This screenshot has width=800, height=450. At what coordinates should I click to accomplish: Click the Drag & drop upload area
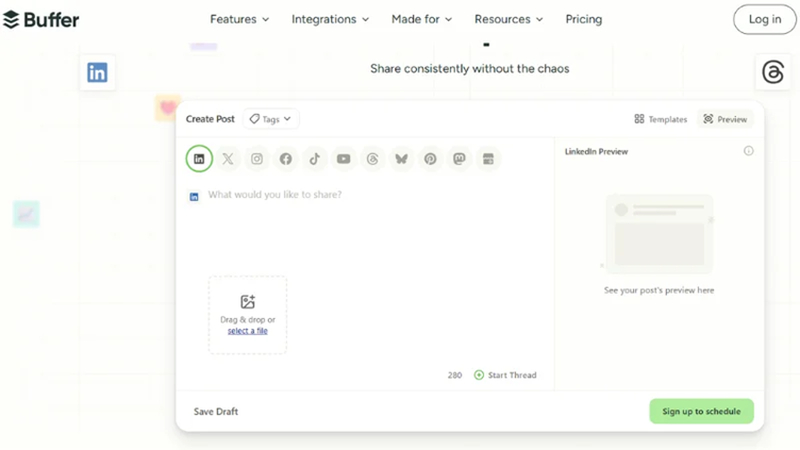(x=247, y=315)
